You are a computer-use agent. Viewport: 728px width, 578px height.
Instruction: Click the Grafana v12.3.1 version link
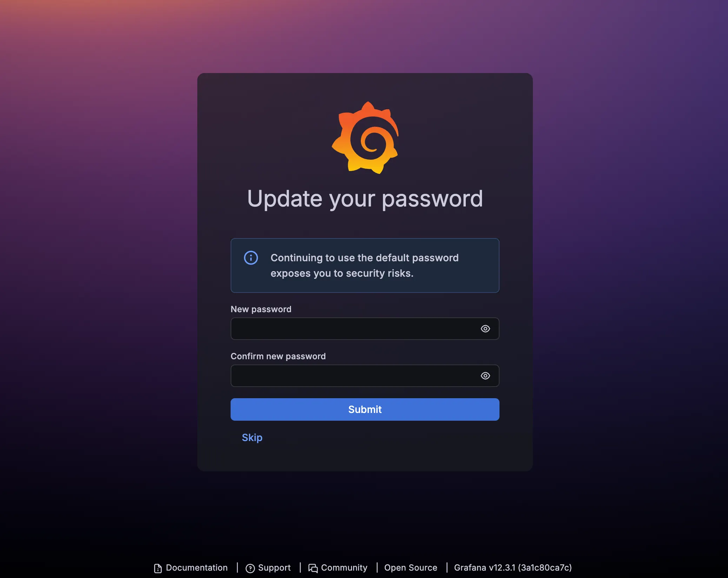point(513,568)
